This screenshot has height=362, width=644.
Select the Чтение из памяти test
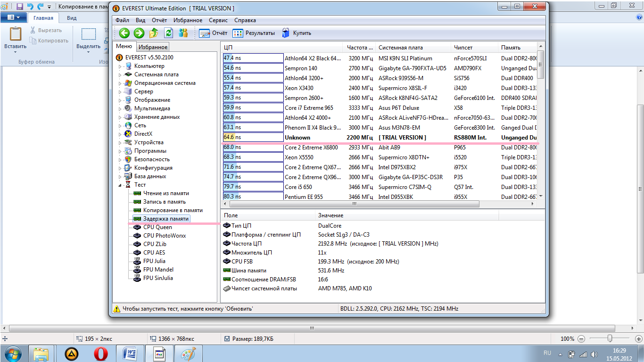(166, 193)
